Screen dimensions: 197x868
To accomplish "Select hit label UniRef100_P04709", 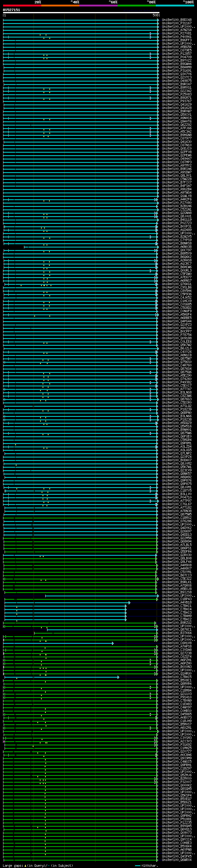I will 177,57.
